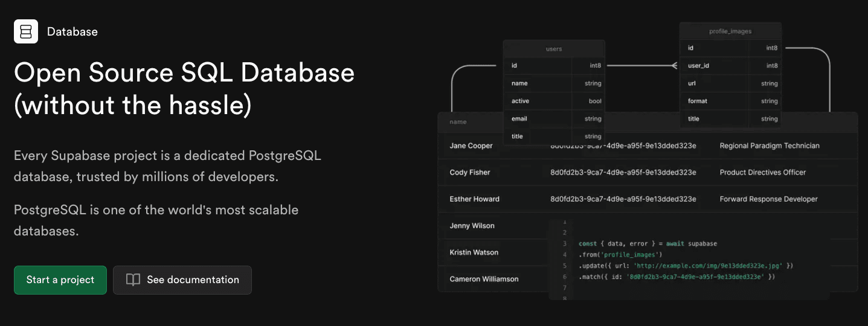Select the user_id field in profile_images
Screen dimensions: 868x326
click(x=698, y=65)
